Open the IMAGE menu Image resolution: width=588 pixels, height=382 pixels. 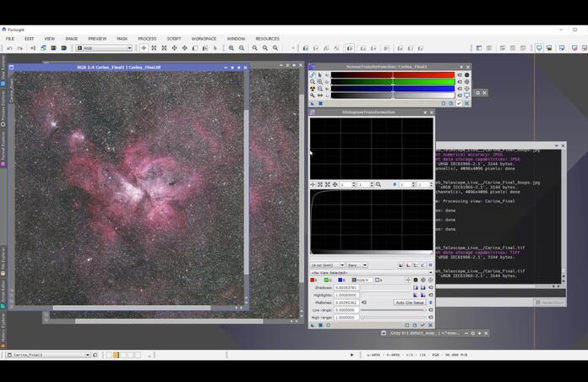click(71, 39)
